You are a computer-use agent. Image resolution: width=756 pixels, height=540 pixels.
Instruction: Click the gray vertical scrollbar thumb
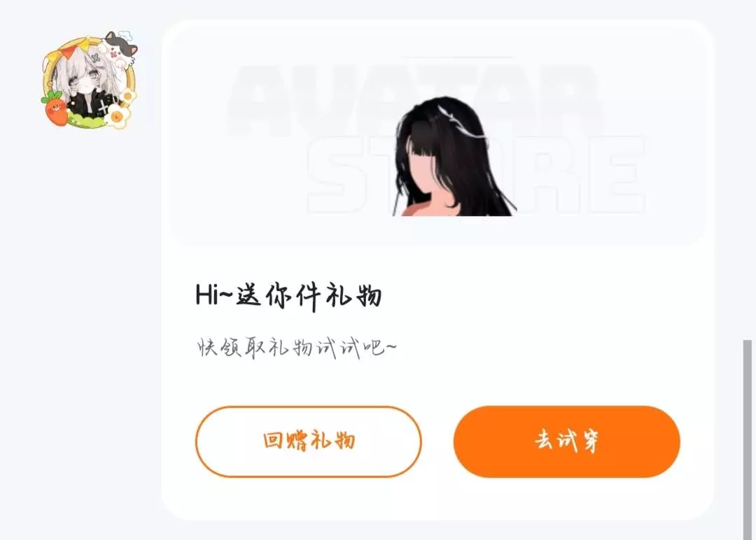(x=748, y=439)
